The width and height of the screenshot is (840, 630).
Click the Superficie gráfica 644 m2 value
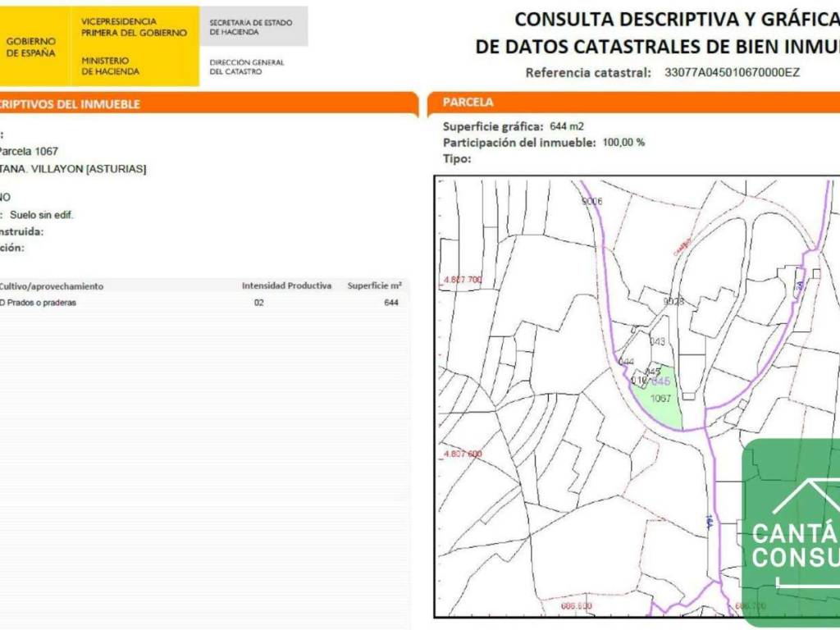(567, 126)
